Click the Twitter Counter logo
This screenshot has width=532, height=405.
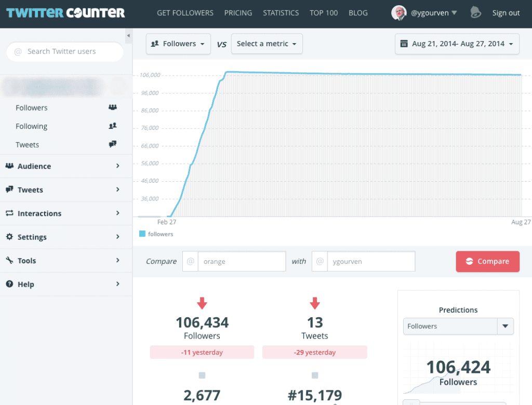click(x=65, y=13)
